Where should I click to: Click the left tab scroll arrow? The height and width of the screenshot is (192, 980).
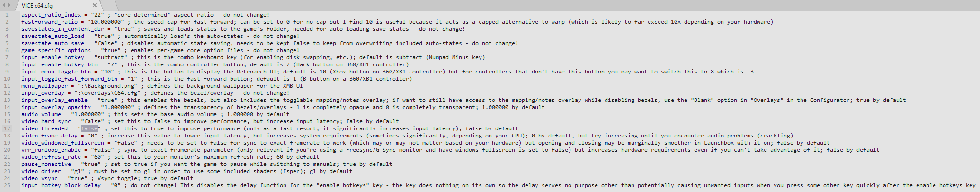click(x=5, y=5)
